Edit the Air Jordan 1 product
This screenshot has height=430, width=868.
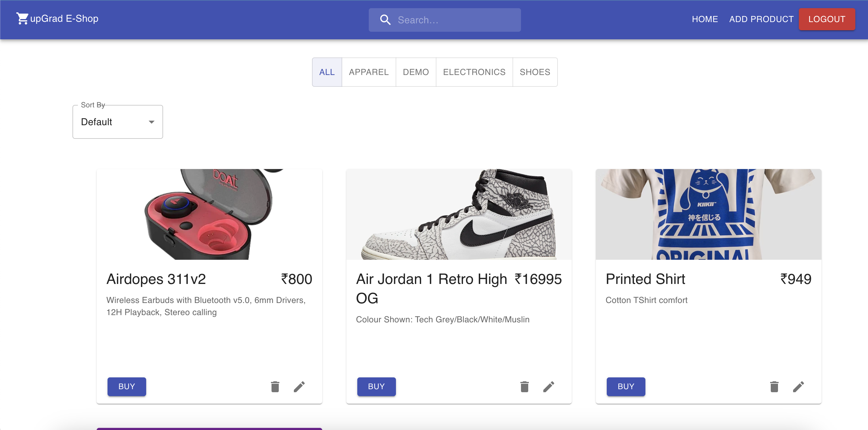pos(548,386)
